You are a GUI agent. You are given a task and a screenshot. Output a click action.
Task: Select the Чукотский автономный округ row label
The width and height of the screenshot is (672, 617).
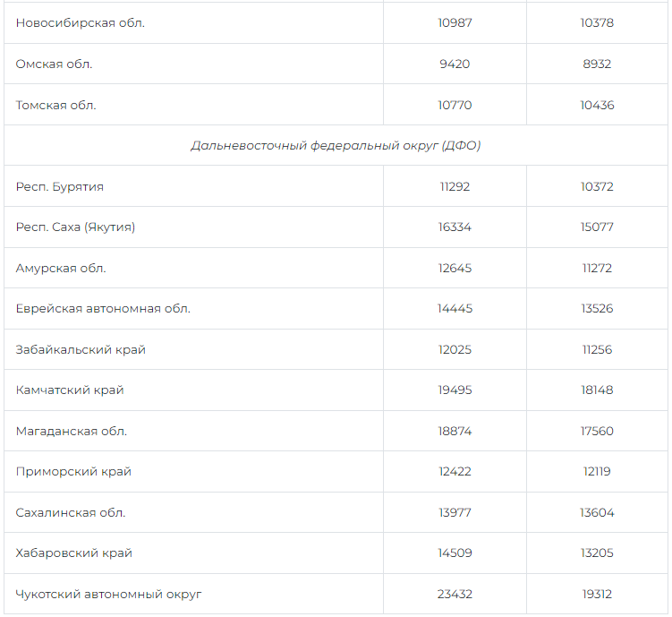(109, 595)
